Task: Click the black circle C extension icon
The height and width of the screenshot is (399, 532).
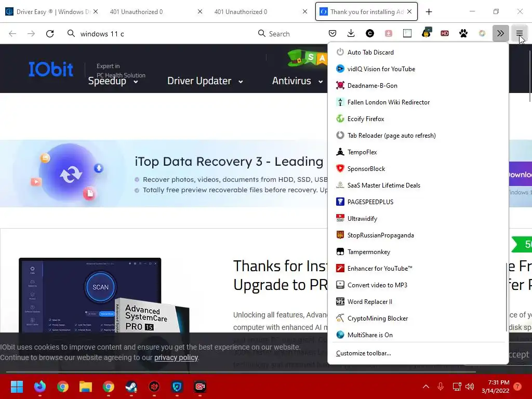Action: click(370, 33)
